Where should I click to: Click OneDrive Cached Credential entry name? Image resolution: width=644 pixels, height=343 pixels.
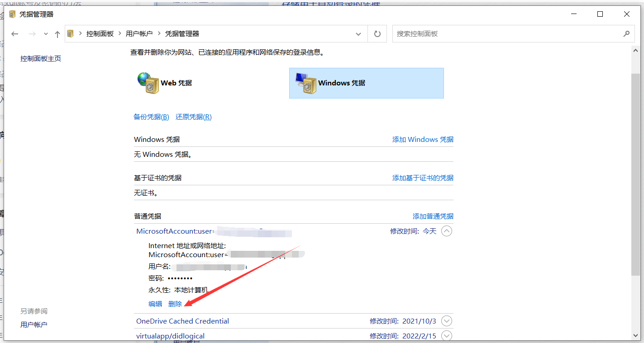pos(182,321)
